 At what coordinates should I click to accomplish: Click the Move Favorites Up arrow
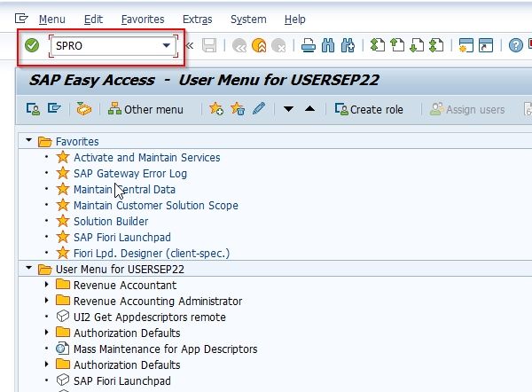point(309,108)
